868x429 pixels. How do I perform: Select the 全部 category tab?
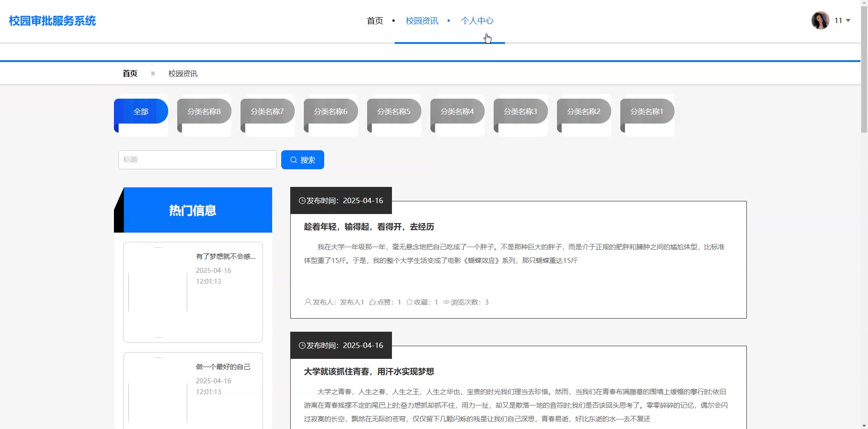coord(141,111)
